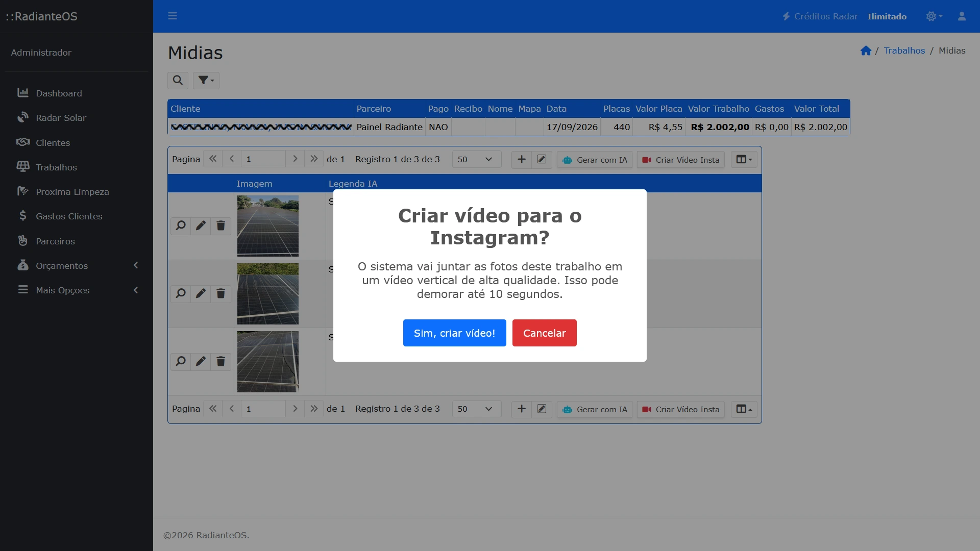This screenshot has width=980, height=551.
Task: Open Dashboard in the sidebar
Action: (x=77, y=93)
